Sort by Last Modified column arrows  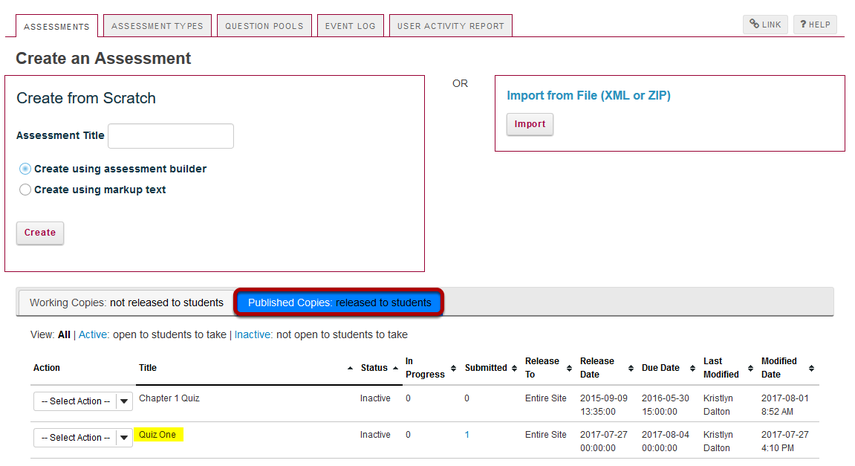pyautogui.click(x=750, y=368)
